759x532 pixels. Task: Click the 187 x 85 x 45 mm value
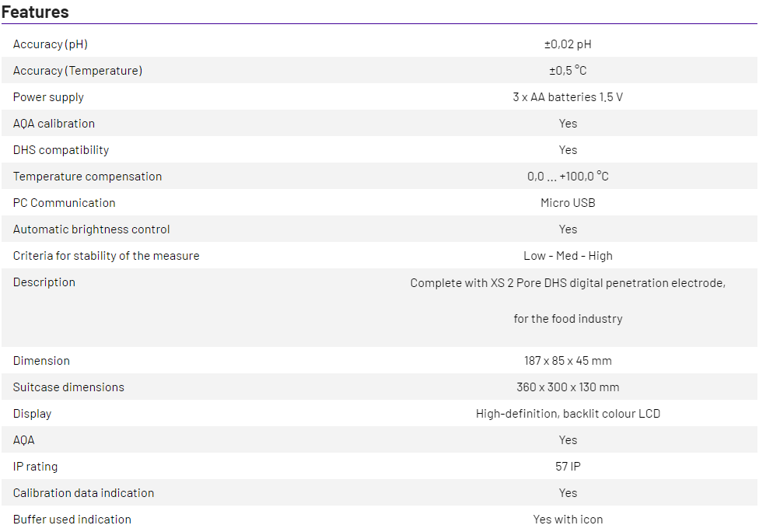point(568,361)
